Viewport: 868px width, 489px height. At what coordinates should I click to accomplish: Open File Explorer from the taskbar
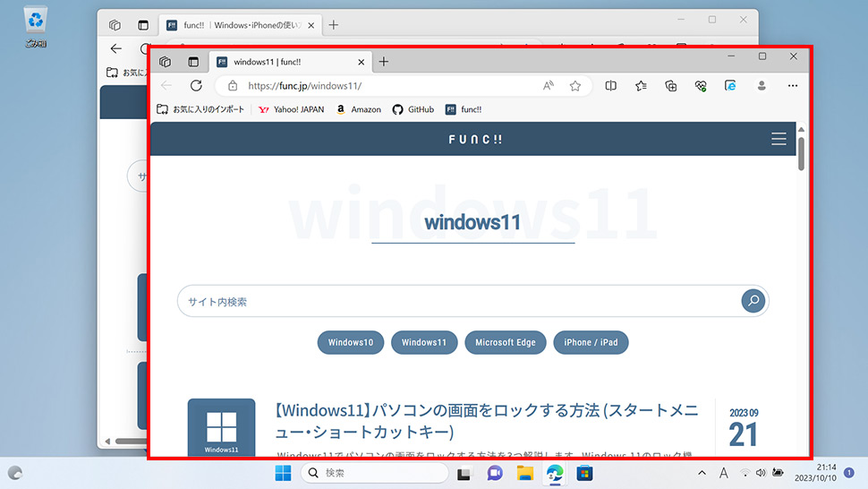click(x=524, y=473)
